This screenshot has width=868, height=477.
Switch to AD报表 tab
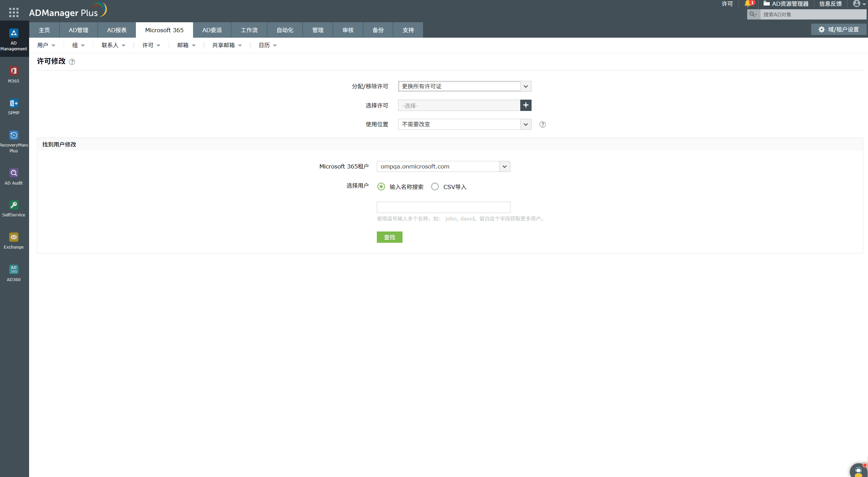117,30
